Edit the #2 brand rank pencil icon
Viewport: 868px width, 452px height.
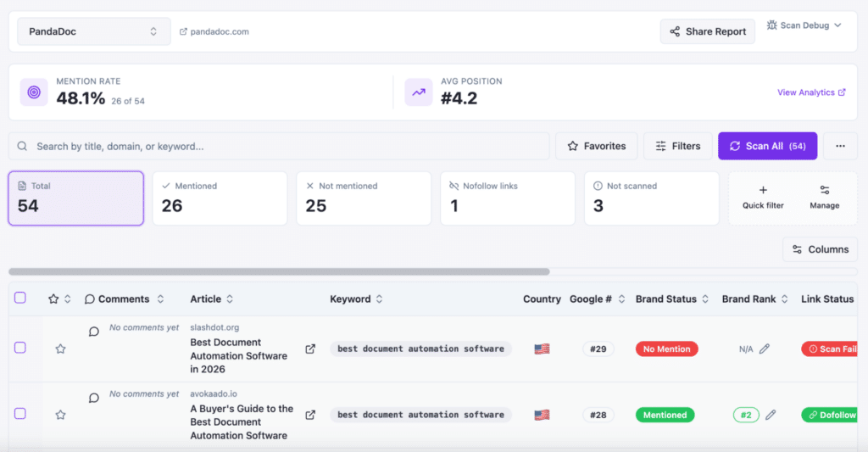pyautogui.click(x=771, y=415)
